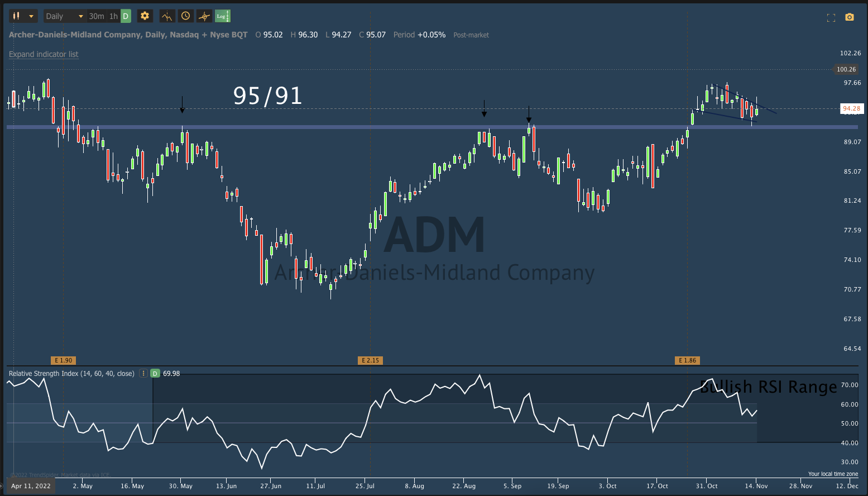Image resolution: width=868 pixels, height=496 pixels.
Task: Open the trendline analysis squiggle icon
Action: tap(167, 16)
